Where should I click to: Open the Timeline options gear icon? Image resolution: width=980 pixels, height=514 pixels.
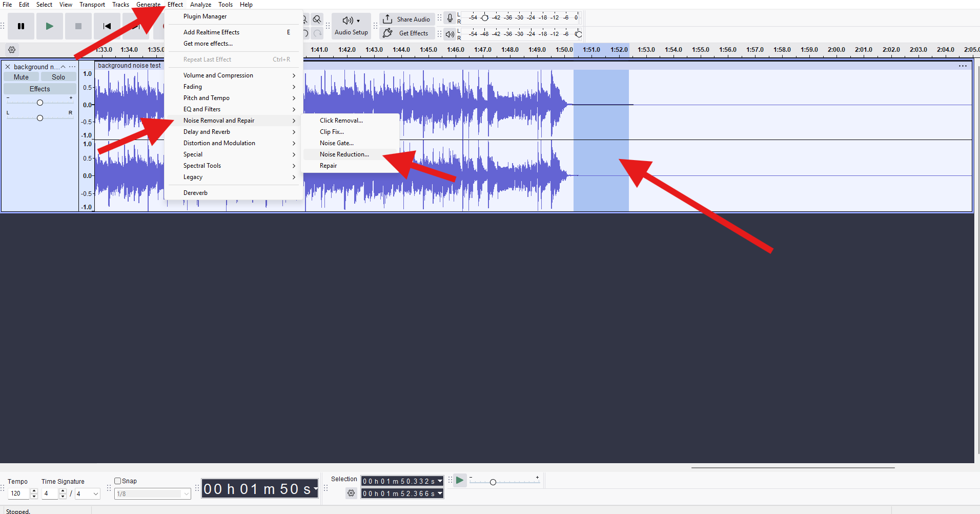click(11, 49)
